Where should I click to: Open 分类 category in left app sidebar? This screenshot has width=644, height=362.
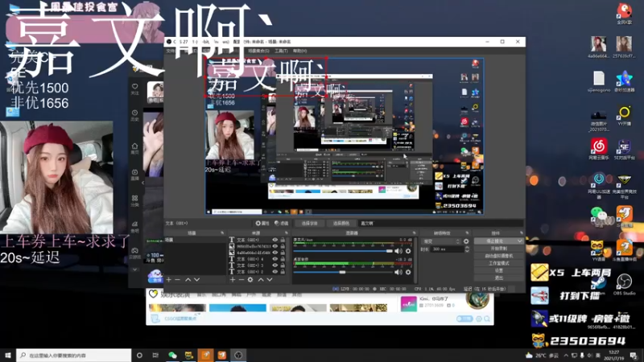[134, 200]
